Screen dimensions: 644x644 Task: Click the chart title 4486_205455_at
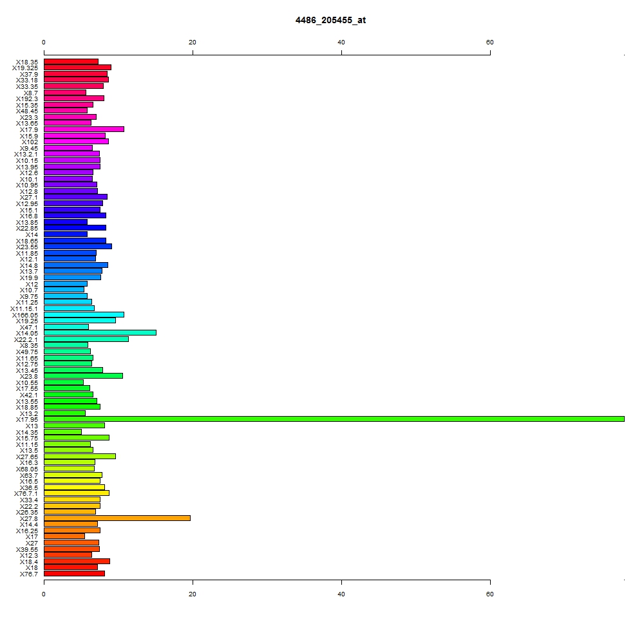point(330,20)
